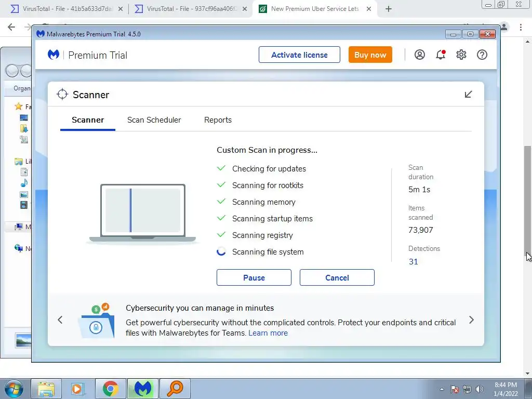Click the Music library icon in Explorer
The image size is (532, 399).
click(24, 183)
